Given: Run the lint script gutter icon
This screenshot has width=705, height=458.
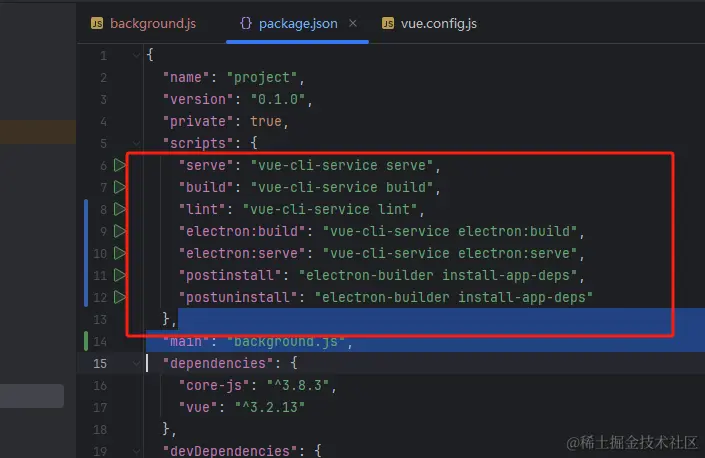Looking at the screenshot, I should [x=120, y=209].
